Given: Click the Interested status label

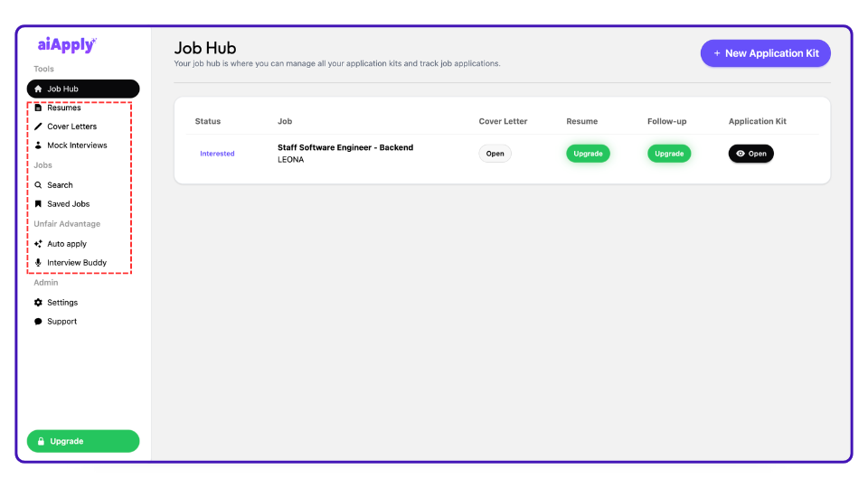Looking at the screenshot, I should pyautogui.click(x=217, y=154).
